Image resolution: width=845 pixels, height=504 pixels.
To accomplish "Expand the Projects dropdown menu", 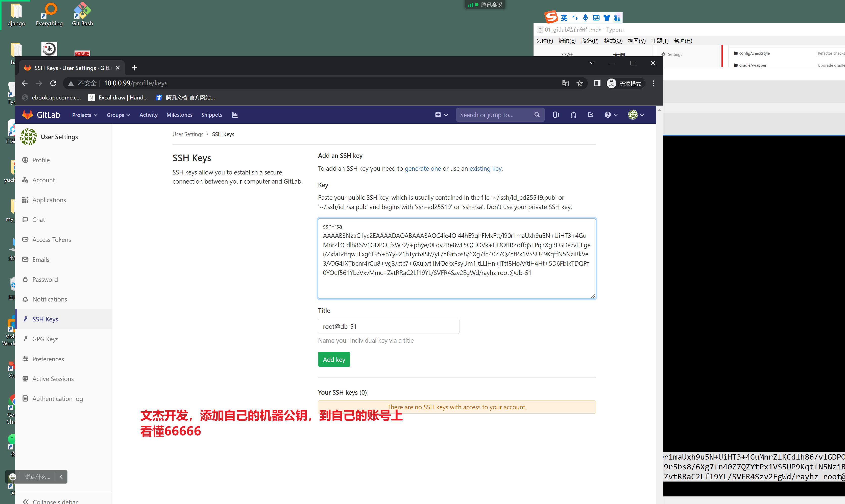I will (x=85, y=115).
